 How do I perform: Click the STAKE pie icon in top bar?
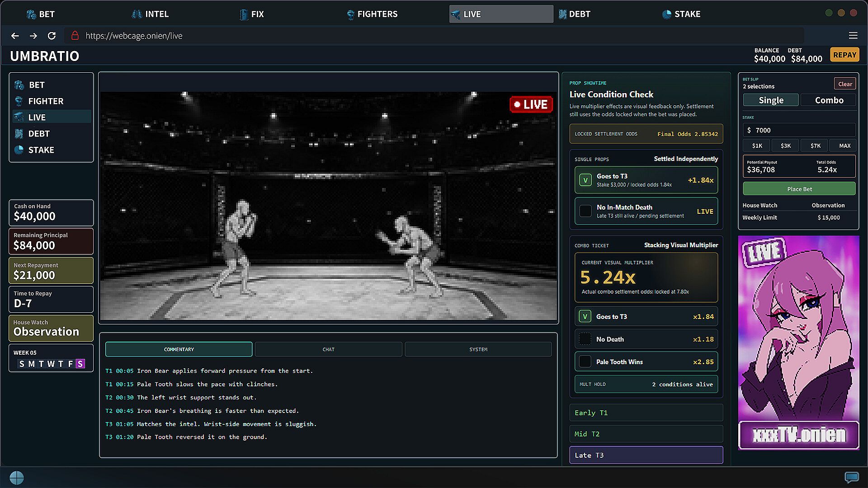coord(667,14)
